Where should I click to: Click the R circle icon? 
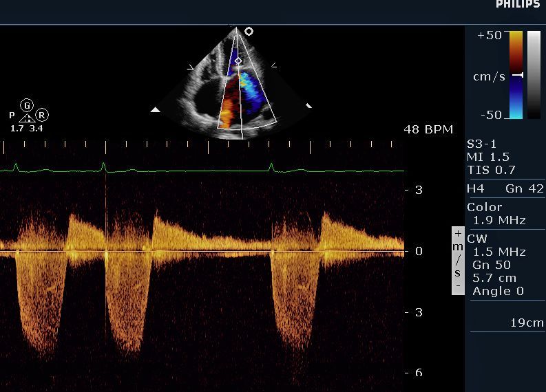point(42,115)
